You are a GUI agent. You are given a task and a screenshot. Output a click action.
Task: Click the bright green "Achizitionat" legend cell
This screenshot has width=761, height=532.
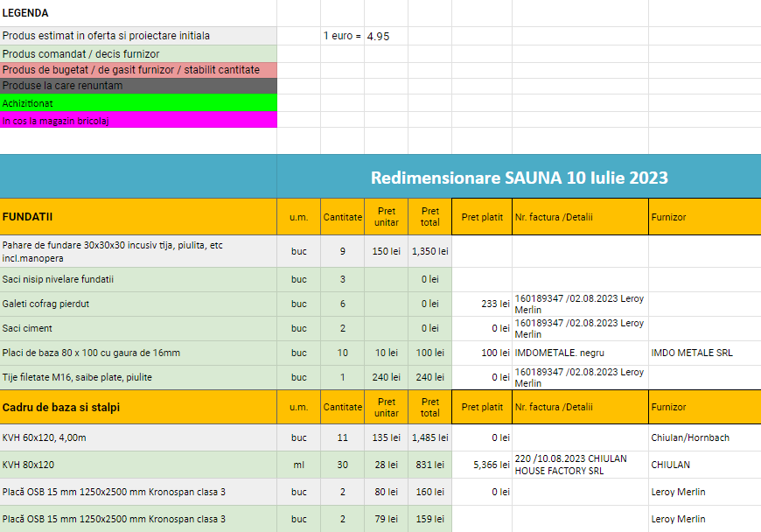[138, 103]
